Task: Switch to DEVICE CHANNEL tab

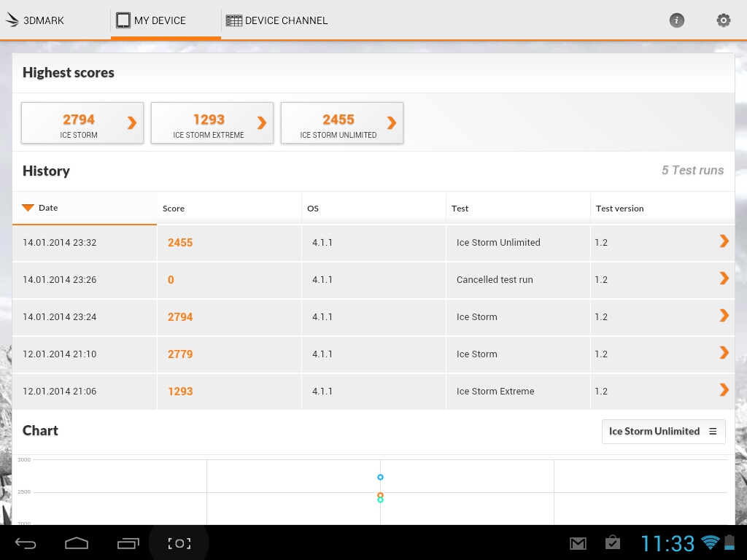Action: click(276, 20)
